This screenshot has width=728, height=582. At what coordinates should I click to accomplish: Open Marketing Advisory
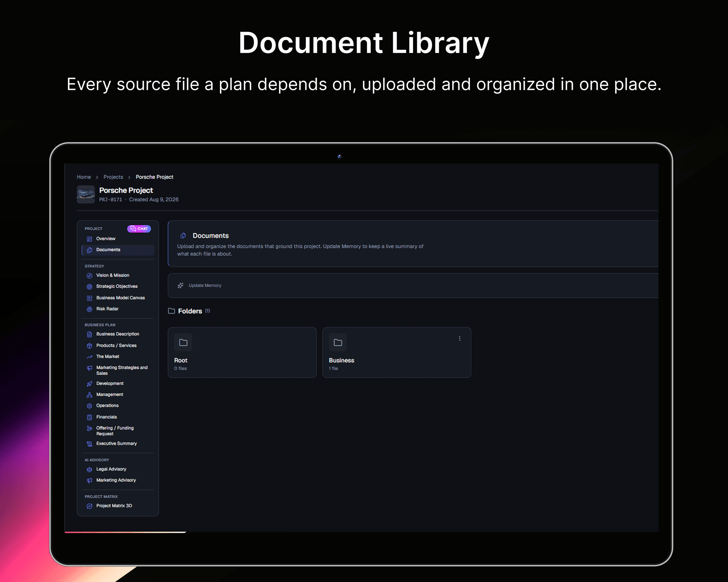coord(118,480)
